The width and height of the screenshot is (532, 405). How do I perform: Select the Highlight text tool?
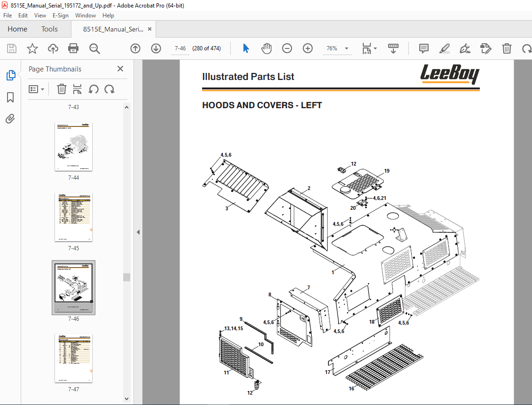click(445, 48)
